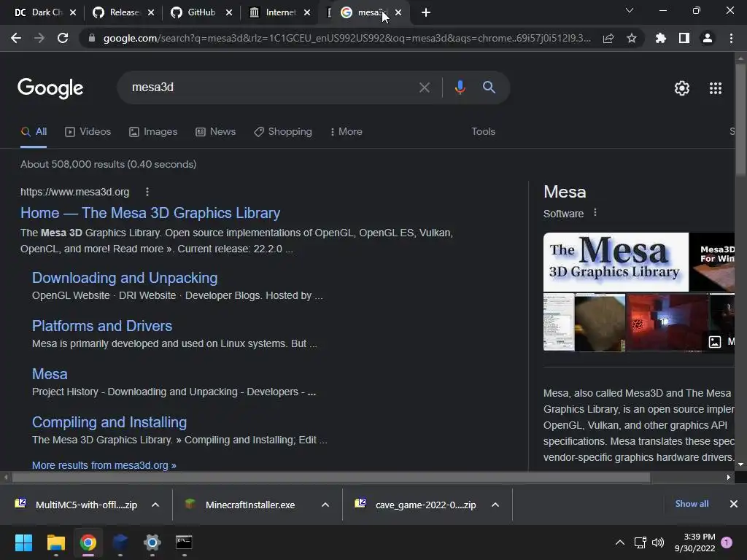Open the Compiling and Installing link
This screenshot has height=560, width=747.
coord(109,422)
